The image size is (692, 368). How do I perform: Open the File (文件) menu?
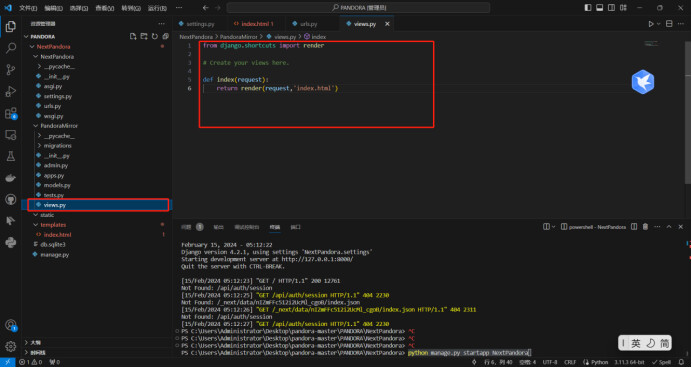point(27,8)
